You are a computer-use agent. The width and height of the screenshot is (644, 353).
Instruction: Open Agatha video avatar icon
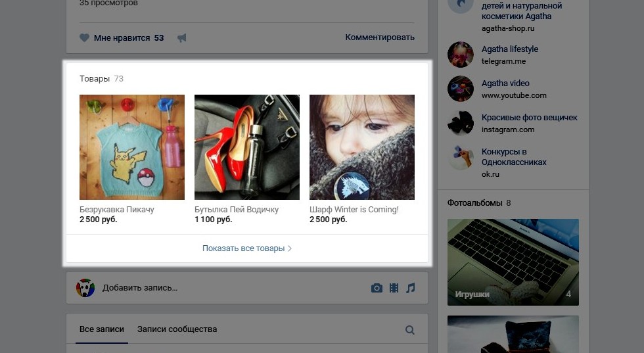point(461,89)
